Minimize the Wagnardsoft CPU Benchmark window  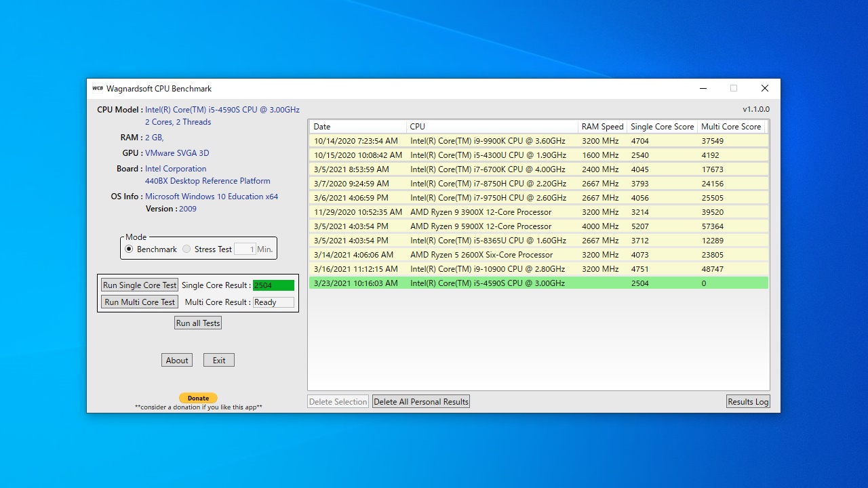click(x=703, y=88)
